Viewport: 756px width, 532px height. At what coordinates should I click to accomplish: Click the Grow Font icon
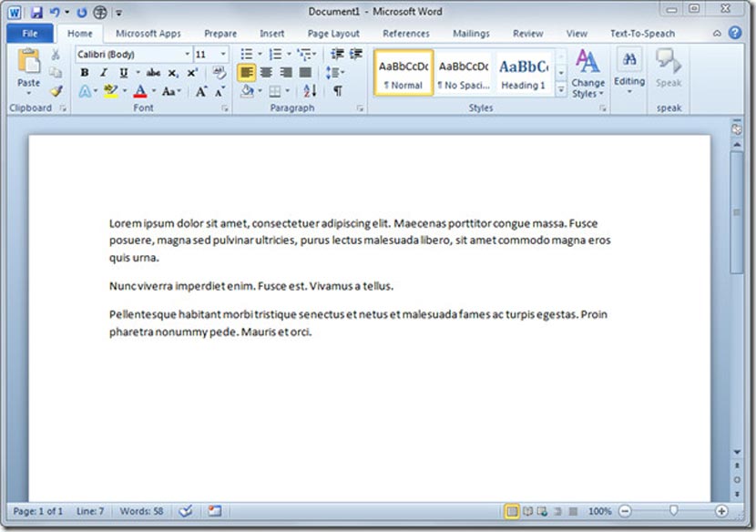point(199,90)
